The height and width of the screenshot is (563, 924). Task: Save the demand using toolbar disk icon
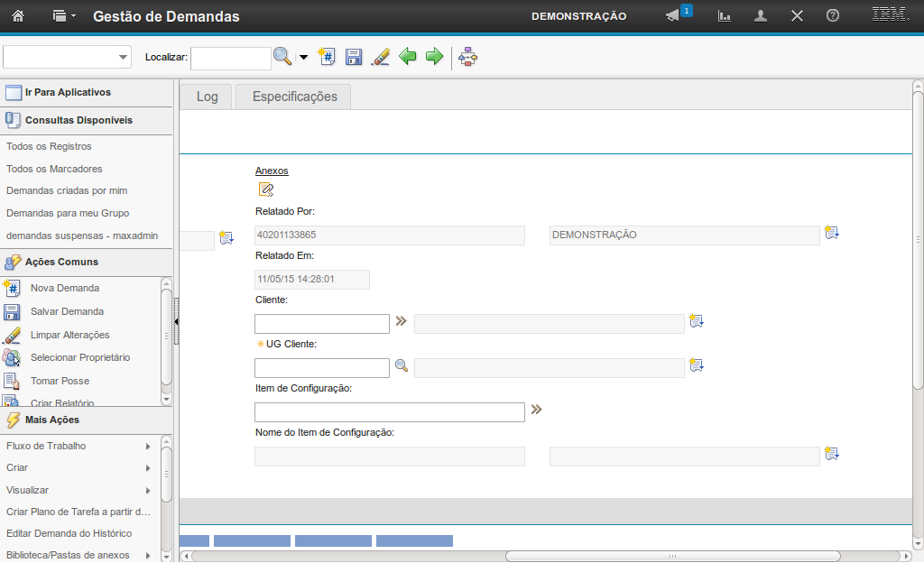coord(354,57)
